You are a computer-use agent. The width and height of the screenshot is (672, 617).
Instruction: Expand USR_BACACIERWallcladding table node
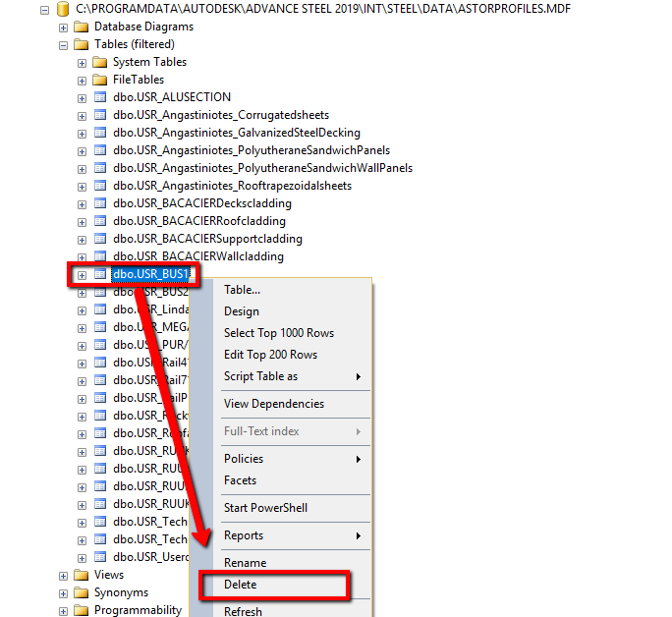(82, 257)
